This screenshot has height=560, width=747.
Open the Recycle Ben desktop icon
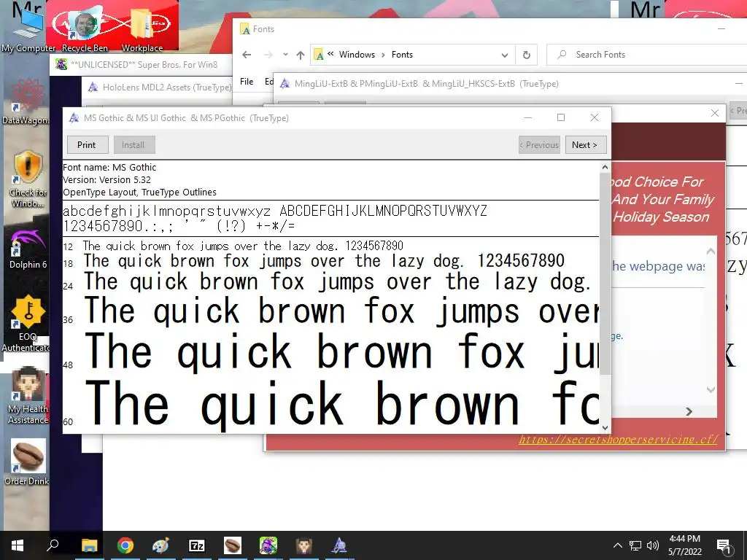click(x=85, y=28)
